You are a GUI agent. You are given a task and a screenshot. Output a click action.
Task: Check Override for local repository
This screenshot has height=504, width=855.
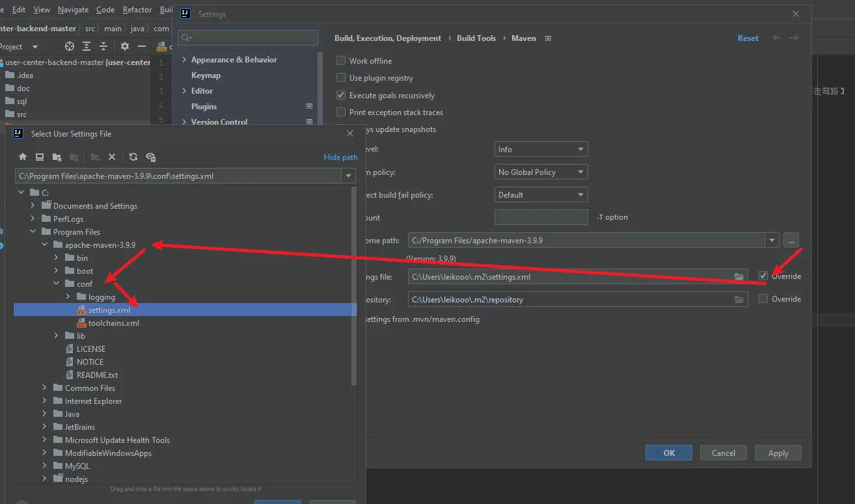pos(763,298)
